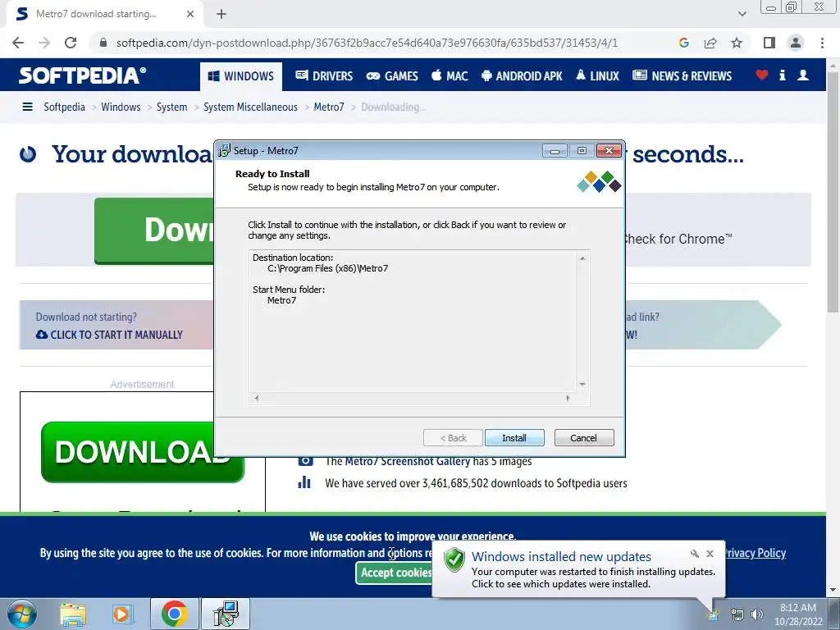Click Chrome icon in taskbar
This screenshot has width=840, height=630.
pos(174,614)
